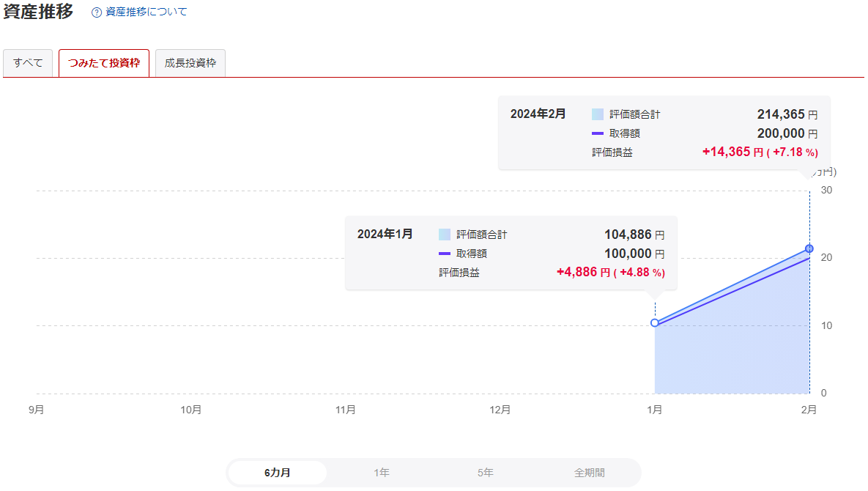Viewport: 868px width, 491px height.
Task: Switch chart range to 1年
Action: [x=382, y=473]
